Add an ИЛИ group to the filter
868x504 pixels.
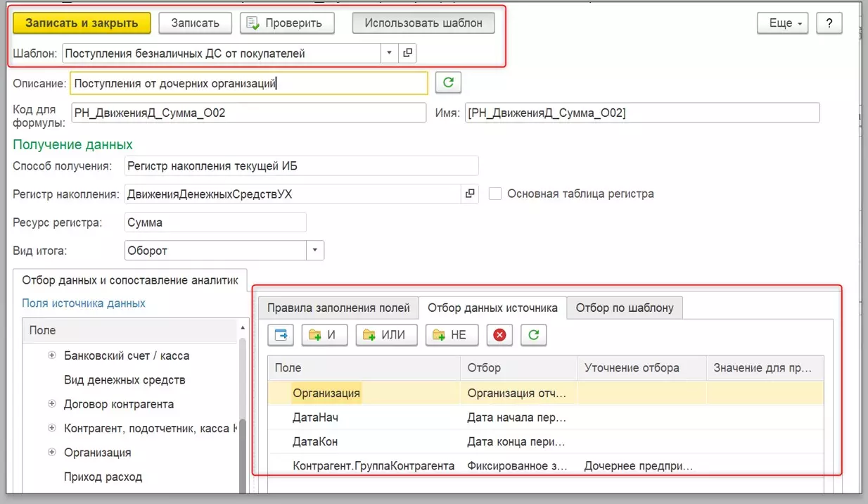(x=386, y=335)
